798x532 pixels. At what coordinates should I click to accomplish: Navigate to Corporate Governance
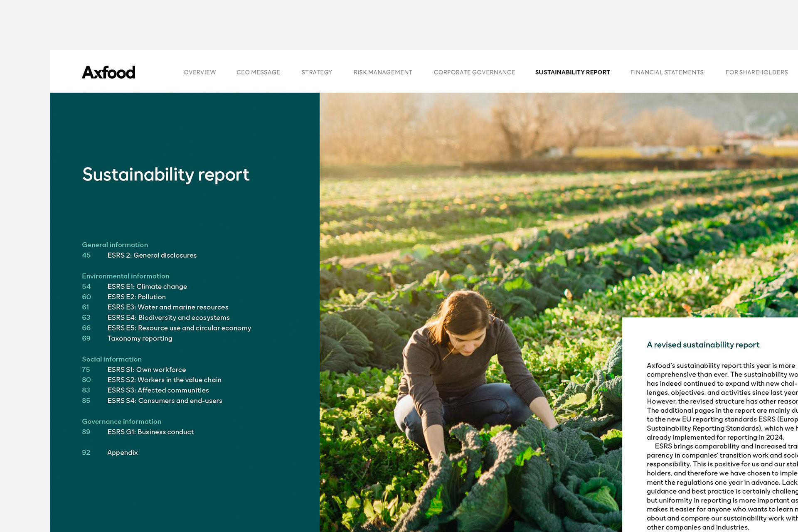coord(474,72)
